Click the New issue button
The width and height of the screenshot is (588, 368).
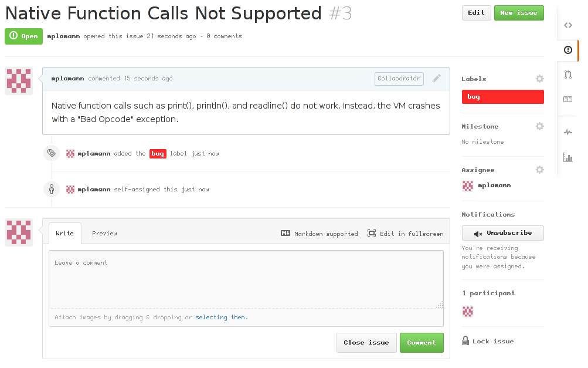518,13
